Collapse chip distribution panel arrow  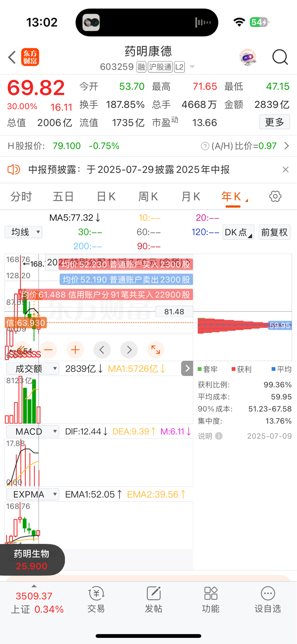coord(187,369)
